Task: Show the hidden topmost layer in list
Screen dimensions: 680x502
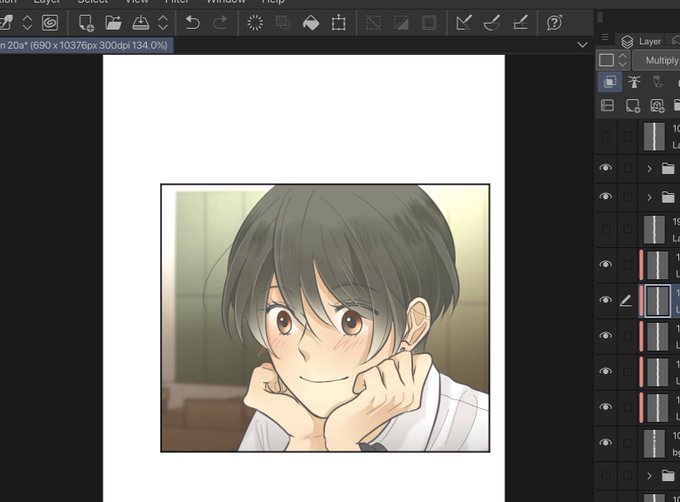Action: coord(605,137)
